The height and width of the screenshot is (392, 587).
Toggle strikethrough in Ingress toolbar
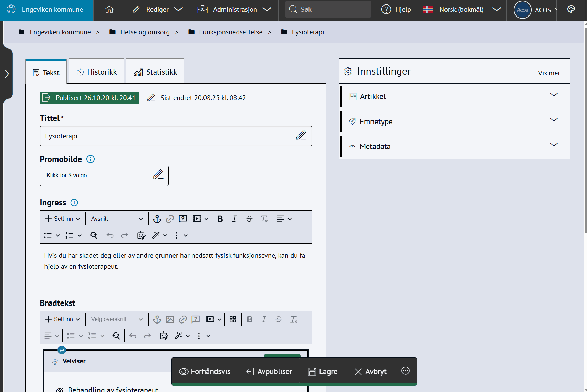pyautogui.click(x=249, y=219)
